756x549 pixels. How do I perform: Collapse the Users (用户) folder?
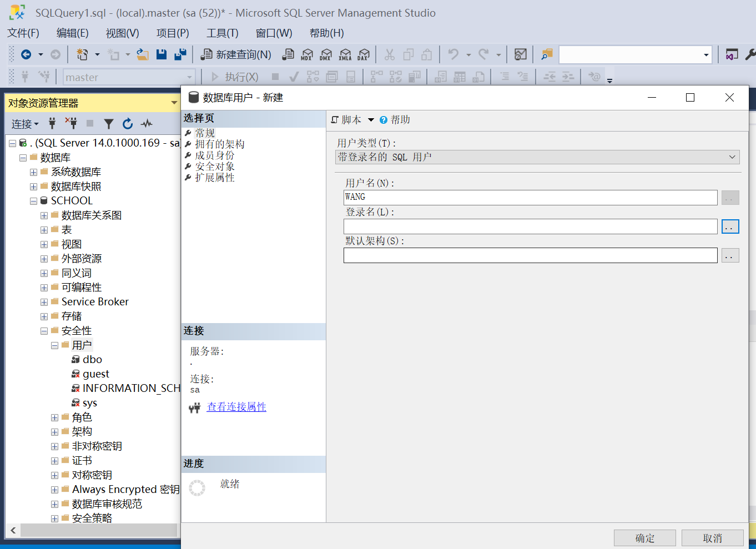(54, 345)
